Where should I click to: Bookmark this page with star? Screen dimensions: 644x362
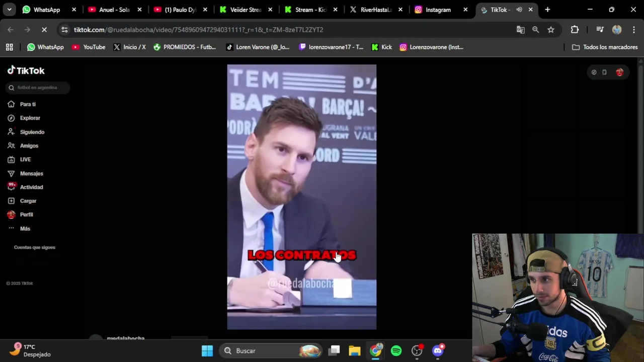[551, 30]
